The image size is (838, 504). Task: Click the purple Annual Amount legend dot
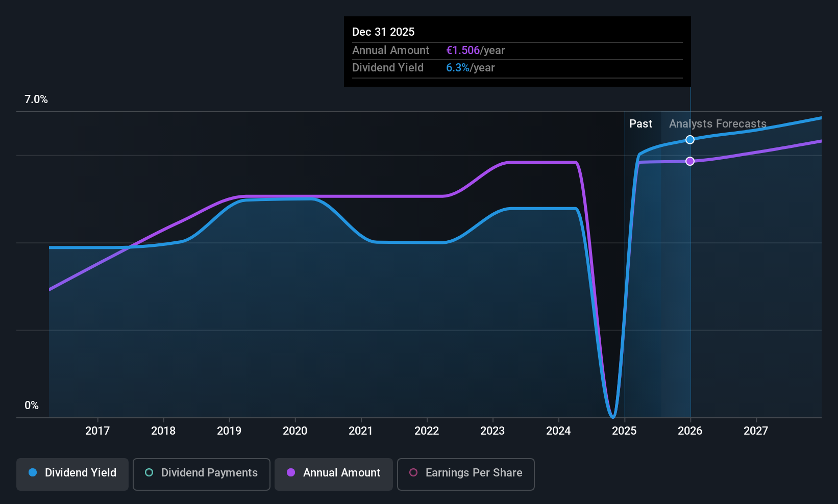(x=291, y=472)
